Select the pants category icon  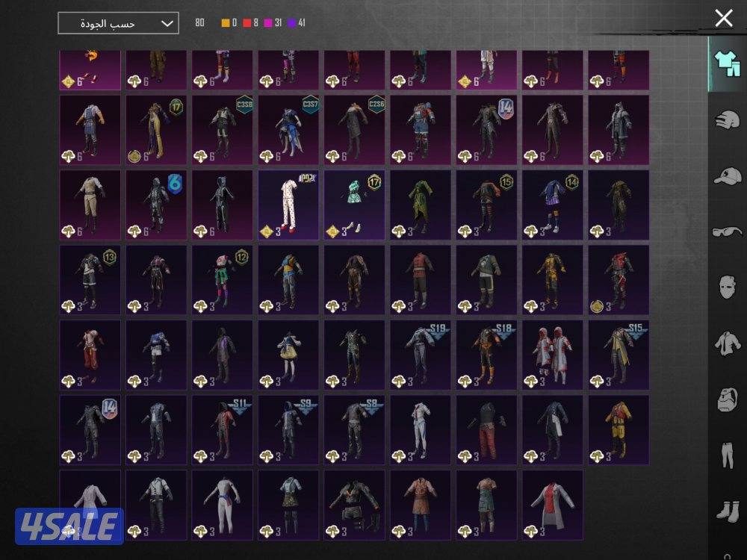pyautogui.click(x=726, y=454)
